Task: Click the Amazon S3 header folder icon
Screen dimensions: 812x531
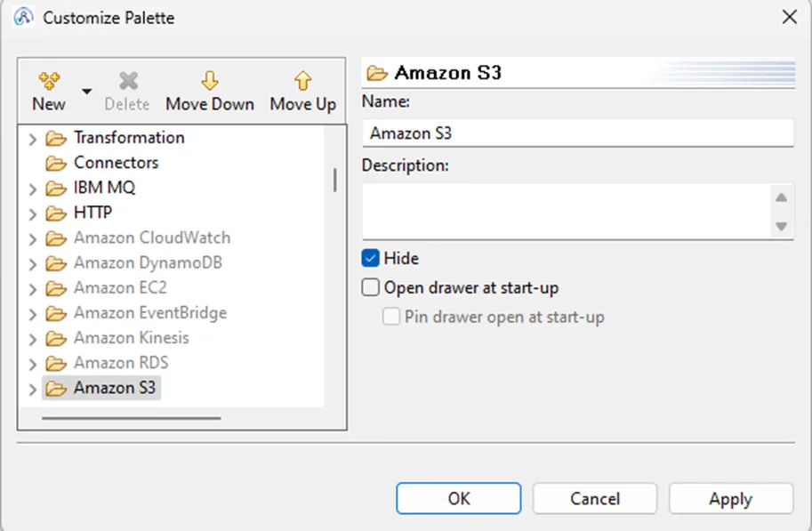Action: click(376, 73)
